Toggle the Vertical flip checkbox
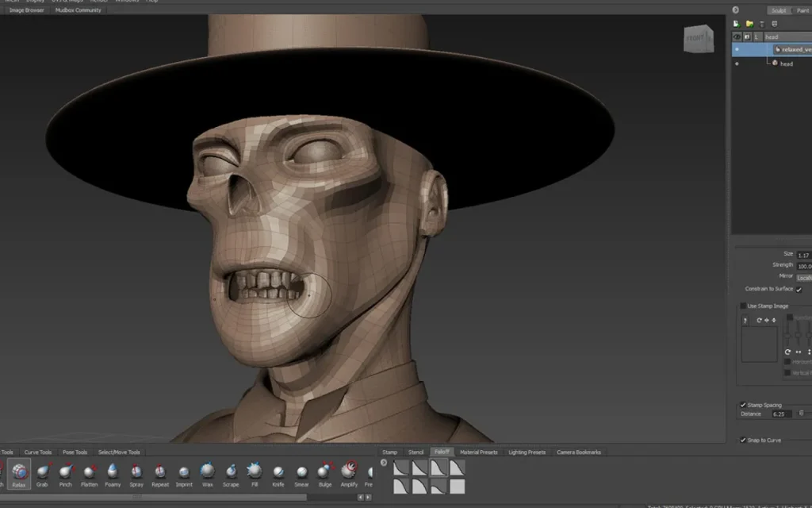Screen dimensions: 812x508 pos(787,373)
